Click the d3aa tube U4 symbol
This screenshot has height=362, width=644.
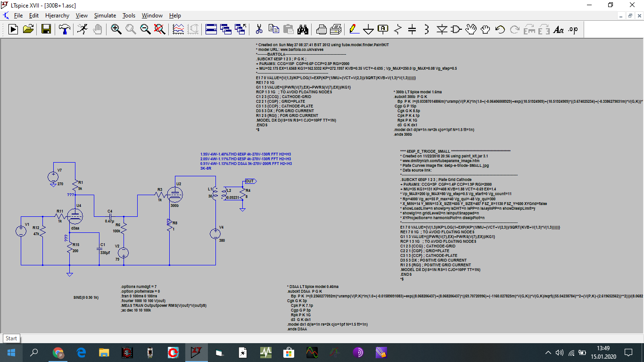[x=75, y=217]
